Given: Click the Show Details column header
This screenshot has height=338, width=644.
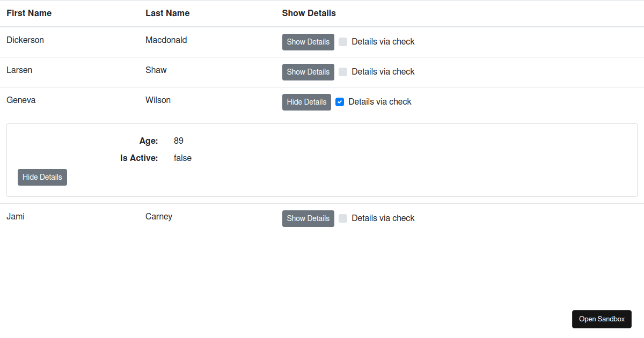Looking at the screenshot, I should click(309, 13).
